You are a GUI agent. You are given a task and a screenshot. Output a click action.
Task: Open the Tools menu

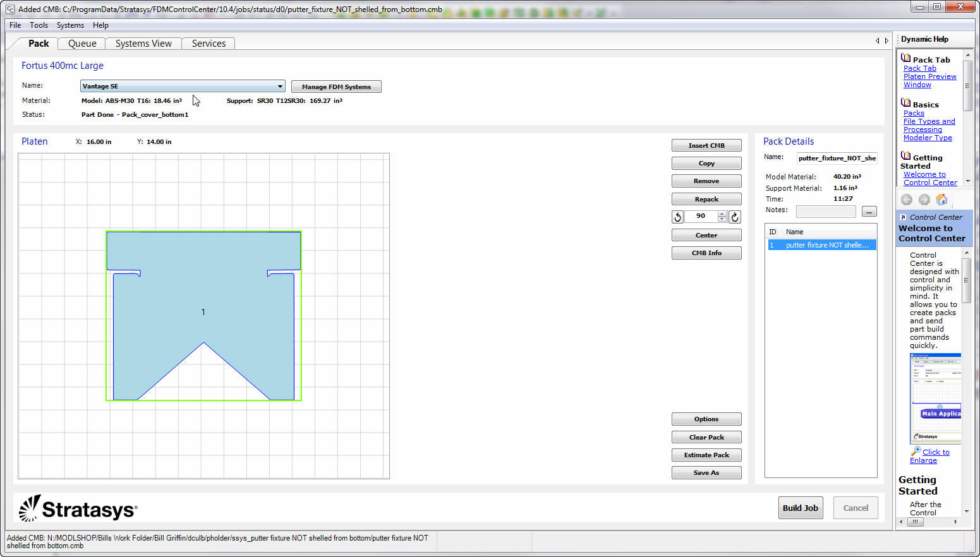pyautogui.click(x=39, y=25)
